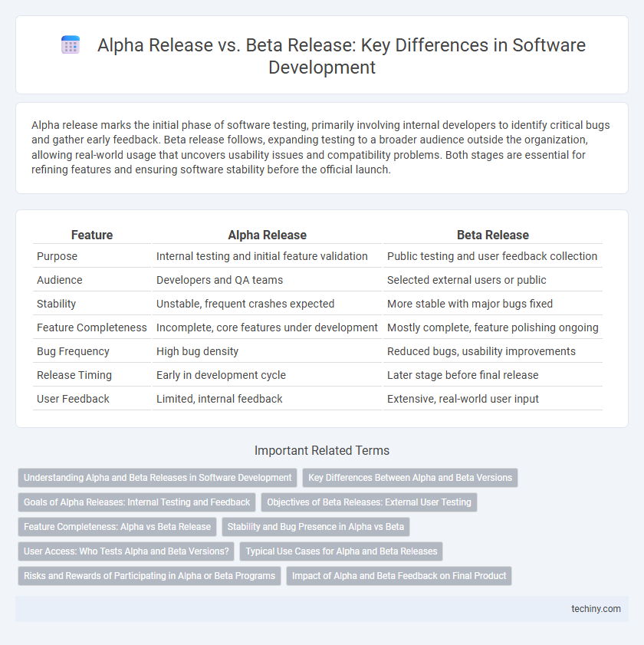The height and width of the screenshot is (645, 644).
Task: Click 'Early in development cycle' cell
Action: point(267,375)
